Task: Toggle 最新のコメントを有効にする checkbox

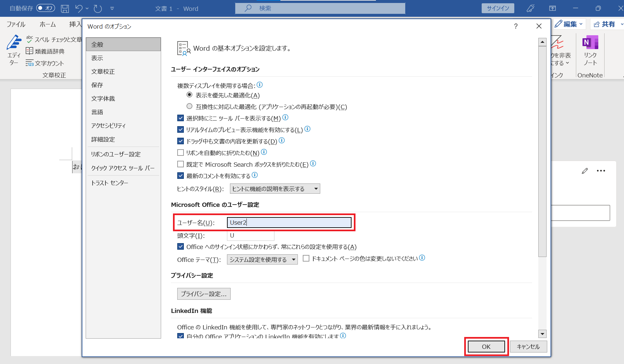Action: (181, 176)
